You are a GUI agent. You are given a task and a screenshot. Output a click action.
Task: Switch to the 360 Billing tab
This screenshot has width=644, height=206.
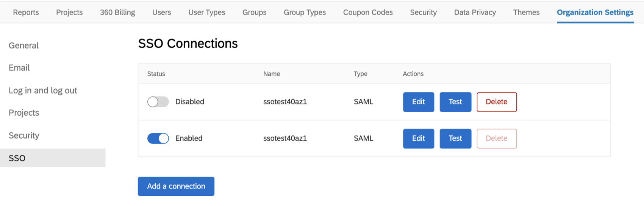[117, 12]
